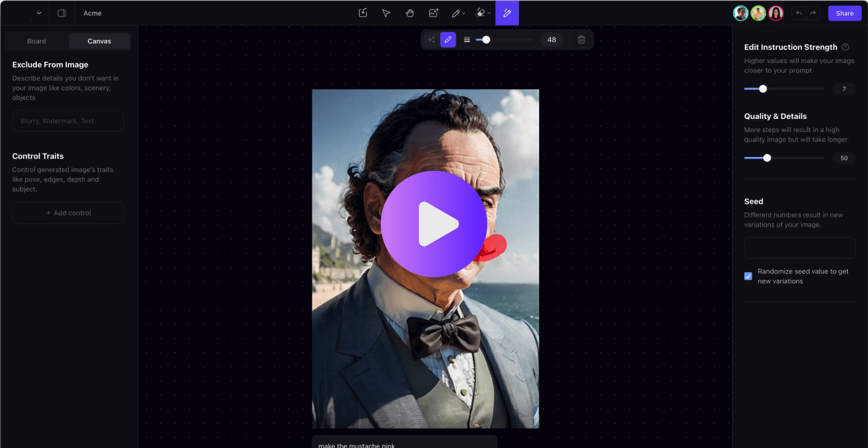Viewport: 868px width, 448px height.
Task: Select the highlighted magic edit tool
Action: 507,13
